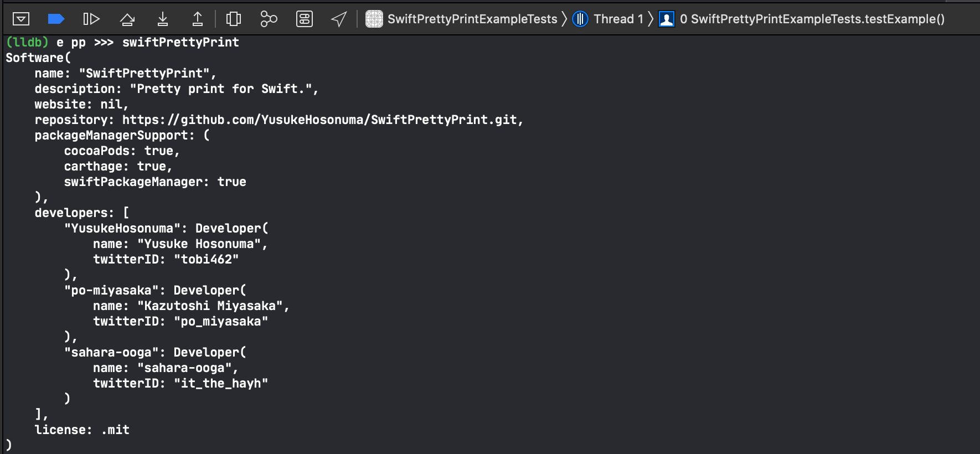The image size is (980, 454).
Task: Continue program execution
Action: pyautogui.click(x=91, y=19)
